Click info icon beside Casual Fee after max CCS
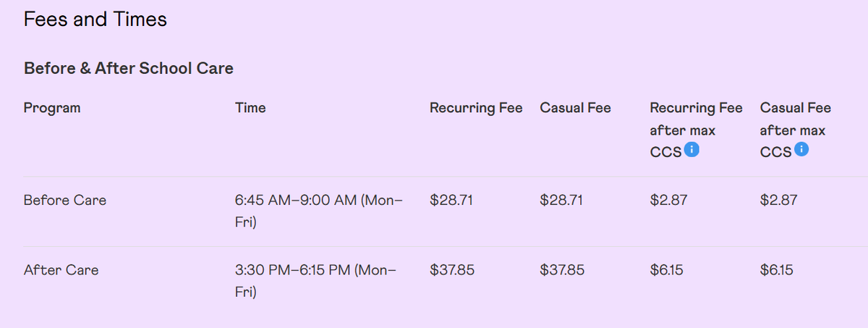This screenshot has width=868, height=328. 801,150
